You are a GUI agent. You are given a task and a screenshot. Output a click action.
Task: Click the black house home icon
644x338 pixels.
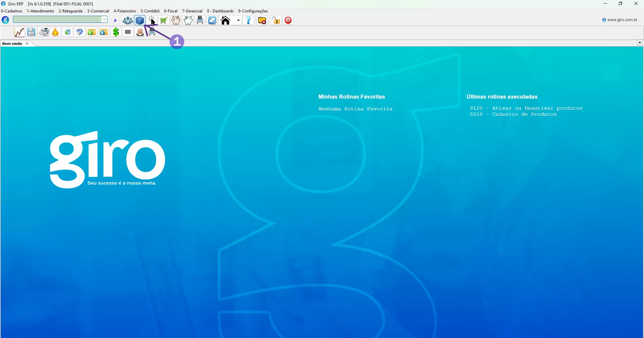226,20
